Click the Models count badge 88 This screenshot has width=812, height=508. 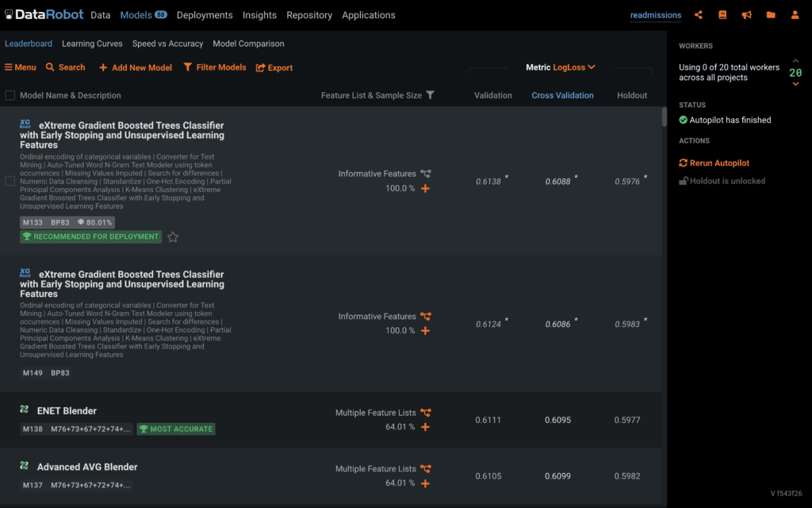(x=160, y=14)
